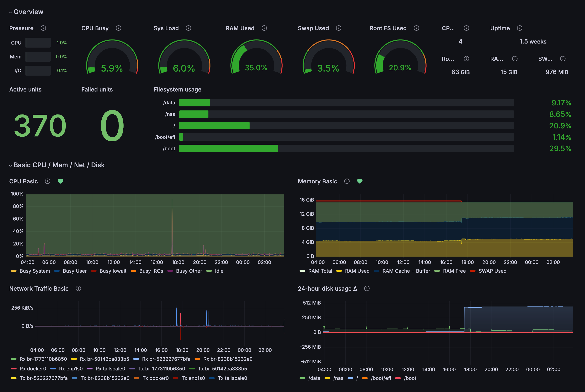Click the info icon next to Pressure

[43, 28]
